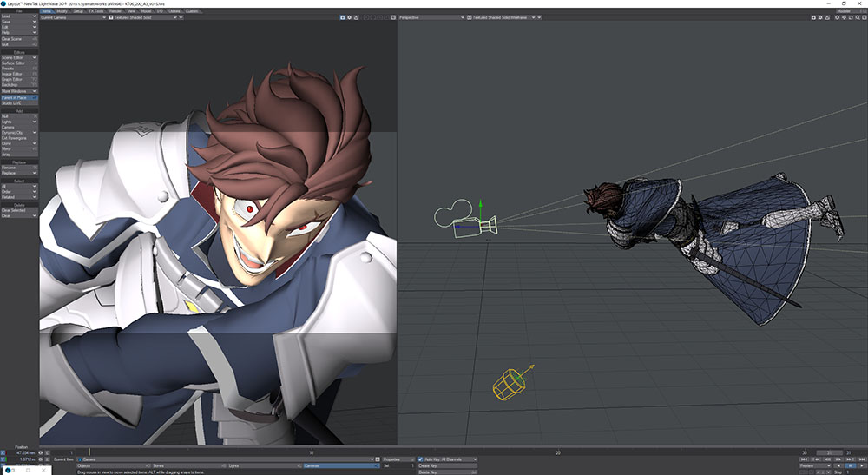
Task: Toggle eye icon on X position row
Action: (x=41, y=452)
